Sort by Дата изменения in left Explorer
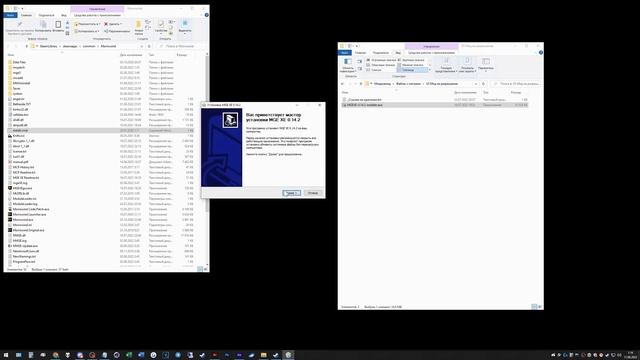Viewport: 640px width, 360px height. (131, 55)
